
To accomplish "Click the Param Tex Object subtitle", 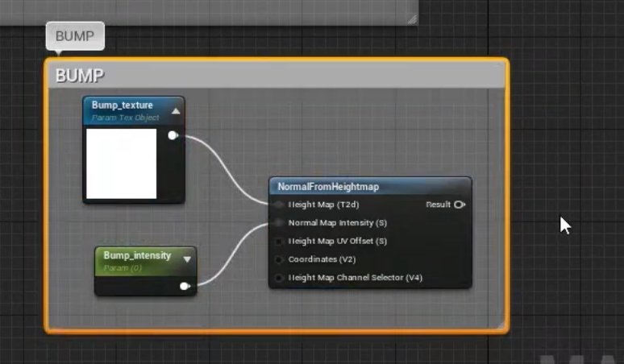I will click(125, 118).
